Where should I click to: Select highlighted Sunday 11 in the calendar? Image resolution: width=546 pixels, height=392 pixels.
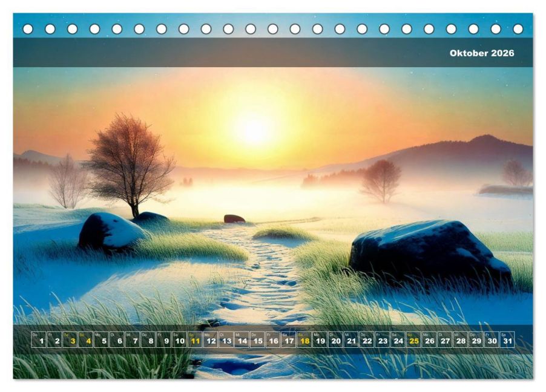coord(195,339)
